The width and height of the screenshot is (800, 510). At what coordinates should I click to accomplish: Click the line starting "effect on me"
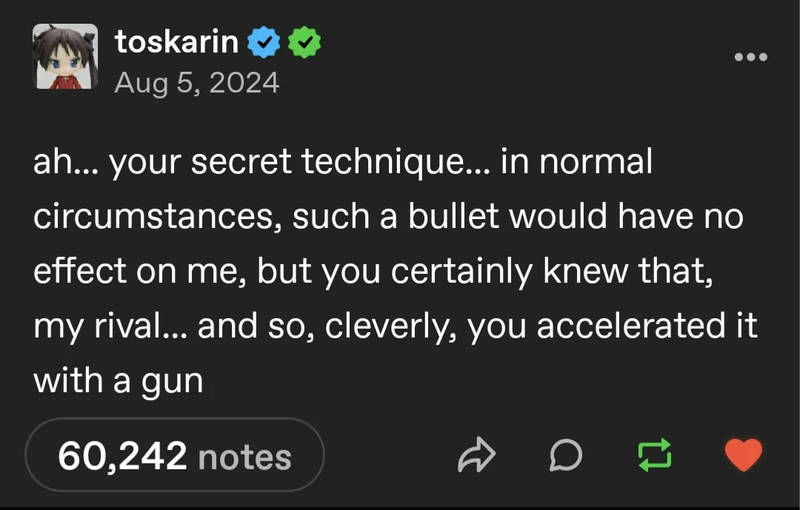(x=373, y=271)
